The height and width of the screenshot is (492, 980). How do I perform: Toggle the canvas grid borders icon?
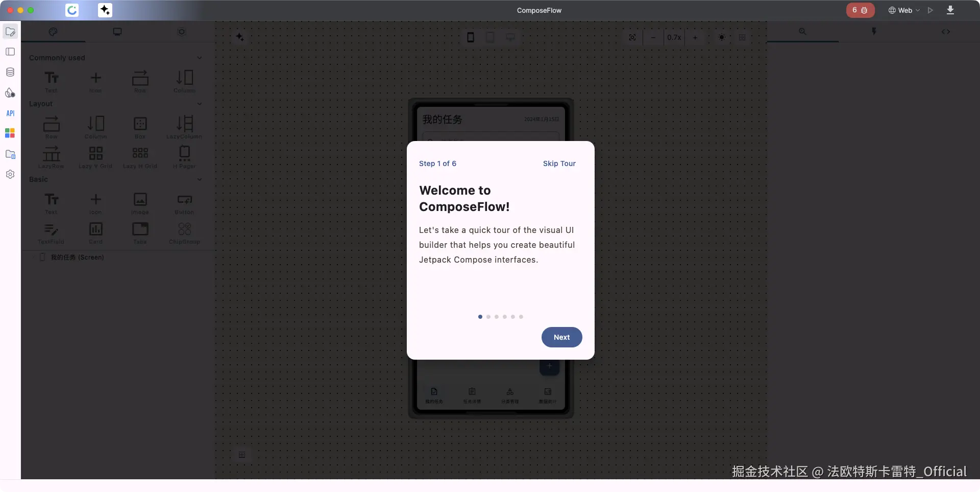742,37
